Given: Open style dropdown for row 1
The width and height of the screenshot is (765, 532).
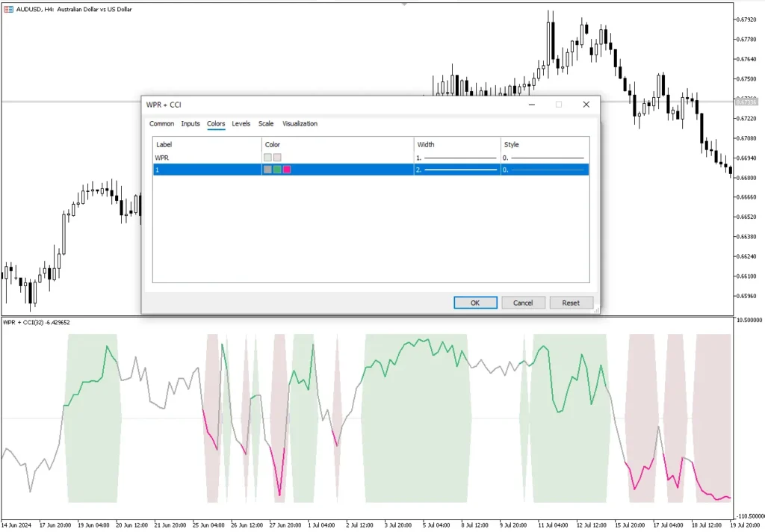Looking at the screenshot, I should click(x=544, y=170).
